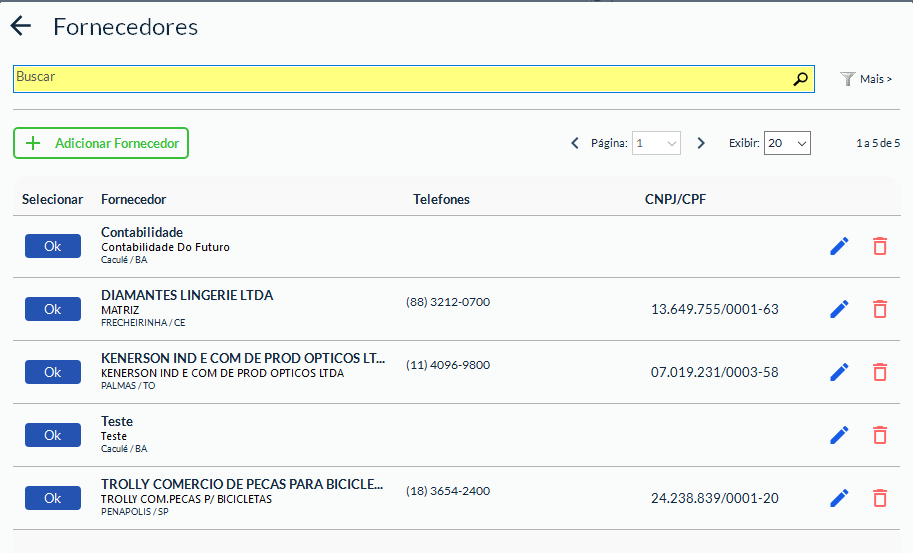The image size is (913, 553).
Task: Go to the next page arrow
Action: [x=701, y=144]
